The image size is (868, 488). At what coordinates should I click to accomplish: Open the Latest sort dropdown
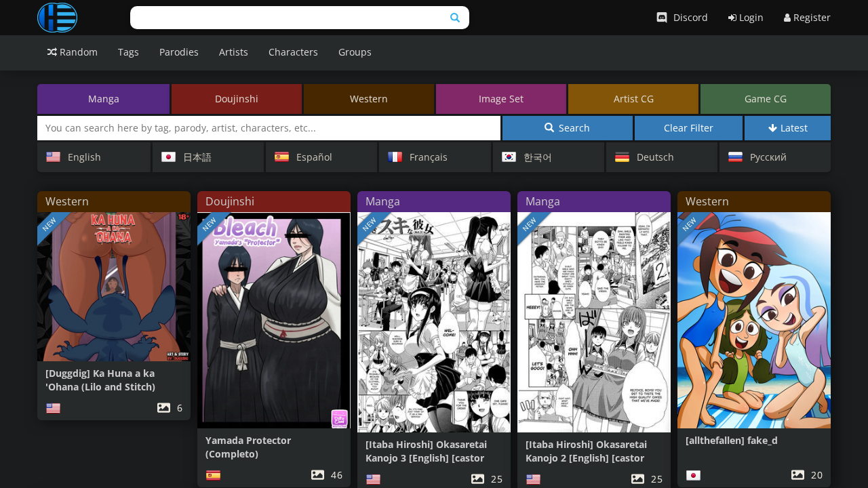point(787,128)
